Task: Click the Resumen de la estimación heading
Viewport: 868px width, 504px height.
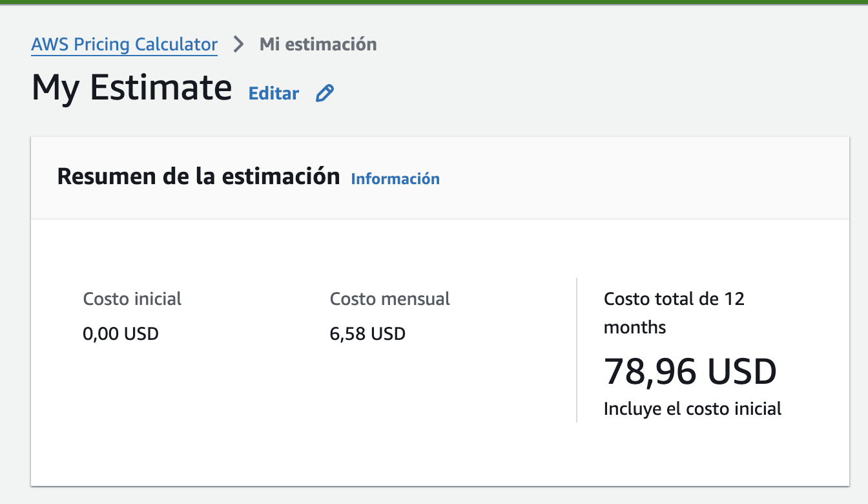Action: click(x=198, y=176)
